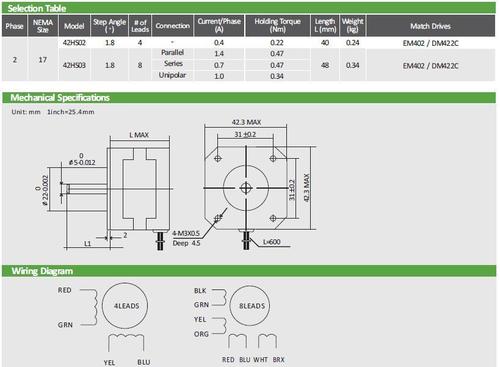This screenshot has width=500, height=367.
Task: Select the "ø22-0.002" pilot diameter label
Action: [x=42, y=191]
